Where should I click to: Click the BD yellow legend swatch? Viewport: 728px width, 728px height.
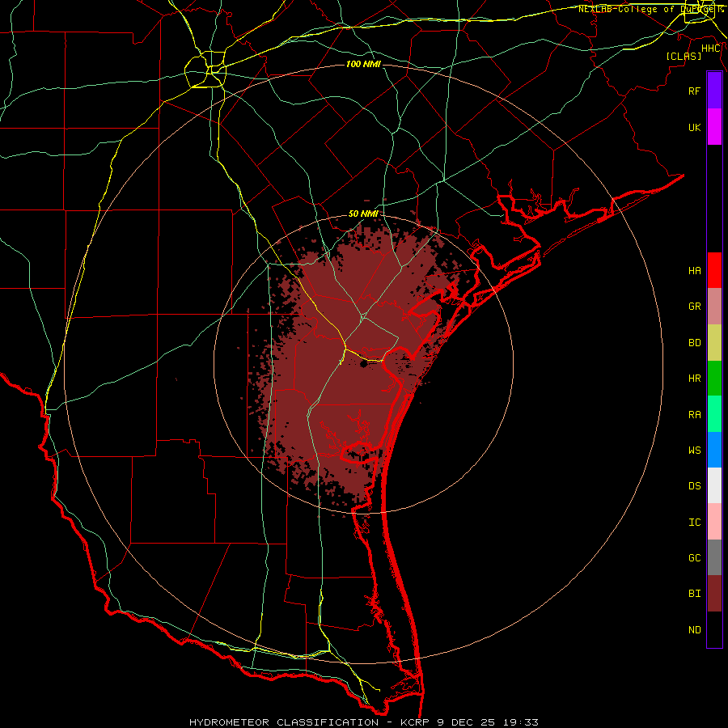click(x=714, y=343)
